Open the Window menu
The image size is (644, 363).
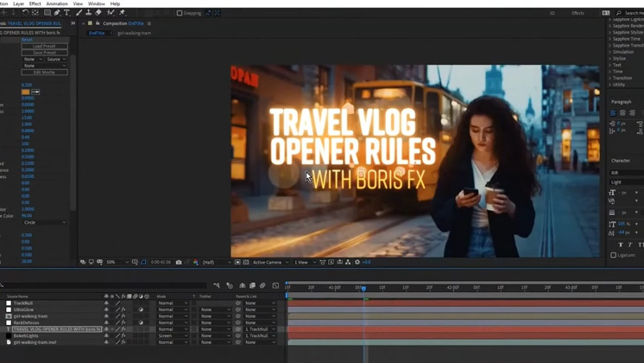click(x=97, y=3)
